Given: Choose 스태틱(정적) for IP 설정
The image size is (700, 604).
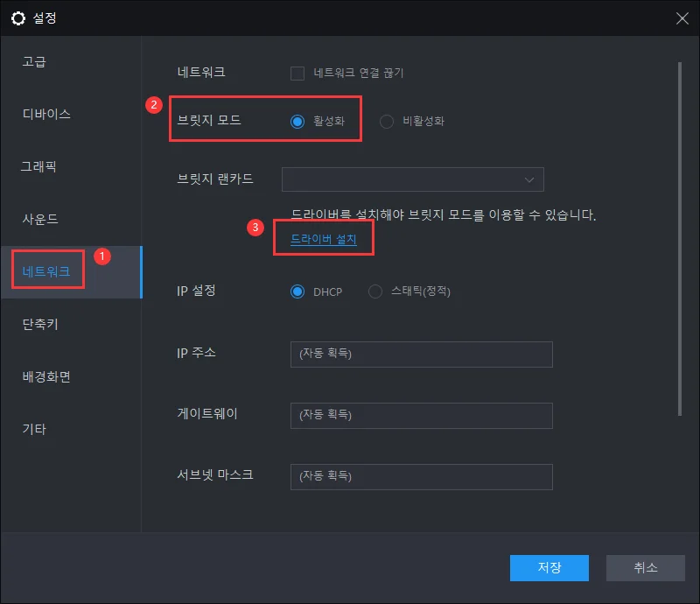Looking at the screenshot, I should point(375,291).
